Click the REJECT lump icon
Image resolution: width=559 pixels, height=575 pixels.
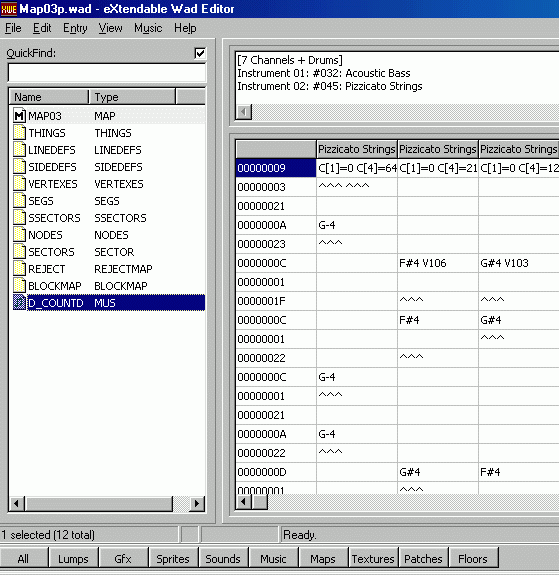tap(19, 269)
